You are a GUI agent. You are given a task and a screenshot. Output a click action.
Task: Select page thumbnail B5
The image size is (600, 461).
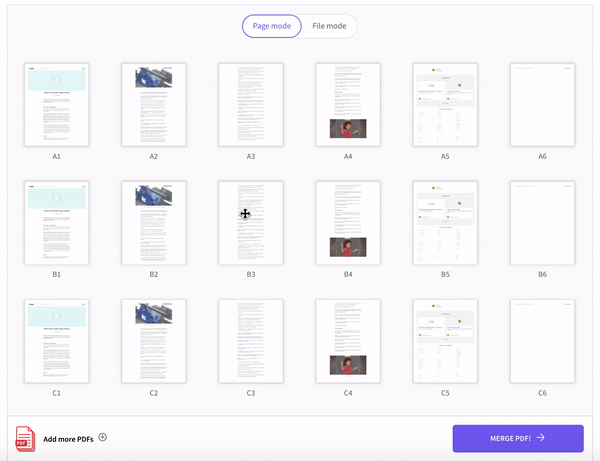click(445, 223)
